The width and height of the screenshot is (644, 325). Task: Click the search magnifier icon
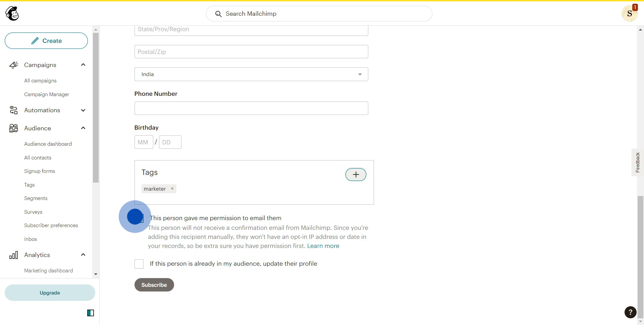click(x=218, y=14)
